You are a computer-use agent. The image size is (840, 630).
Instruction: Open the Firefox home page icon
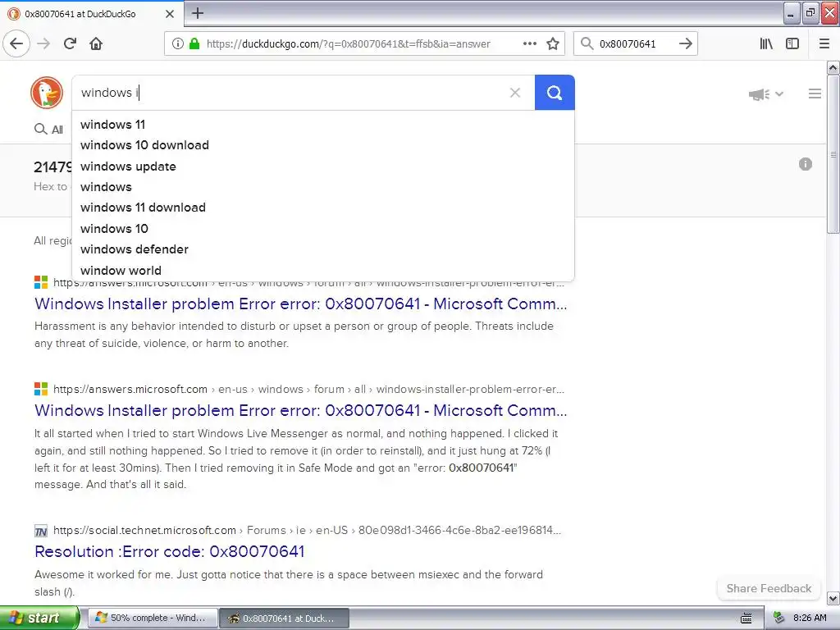pos(96,44)
